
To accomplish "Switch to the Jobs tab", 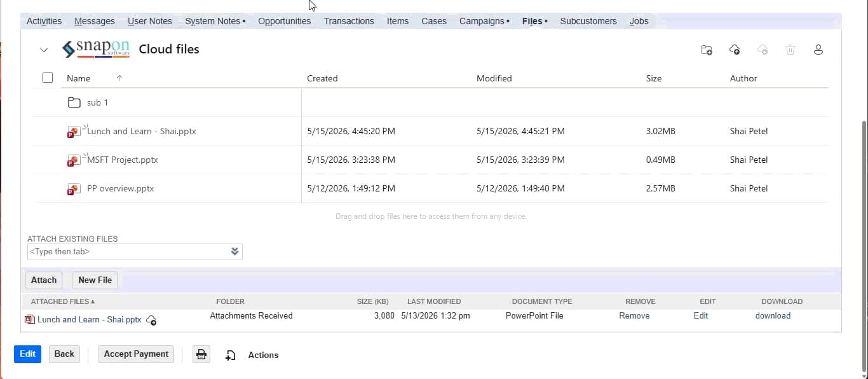I will click(639, 21).
